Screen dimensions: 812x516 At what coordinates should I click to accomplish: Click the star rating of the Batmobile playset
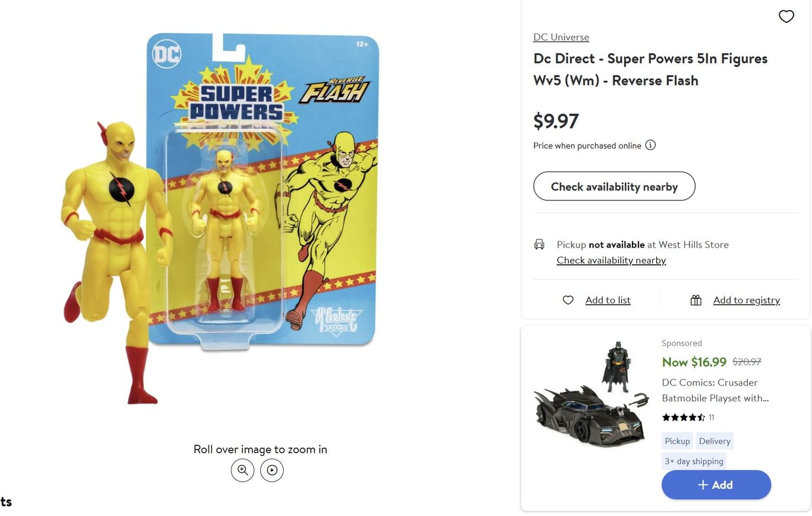coord(684,418)
